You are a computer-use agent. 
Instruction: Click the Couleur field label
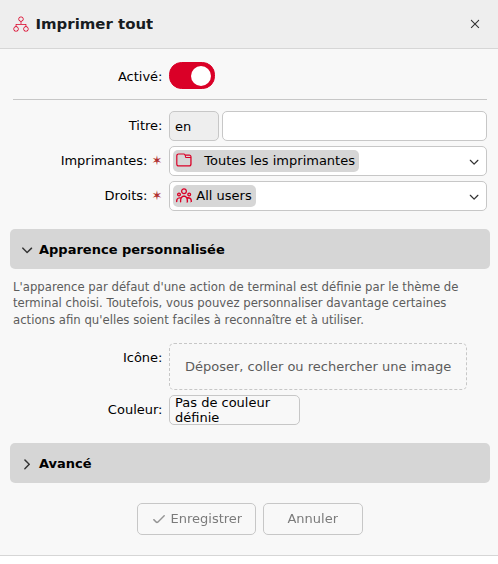coord(135,410)
